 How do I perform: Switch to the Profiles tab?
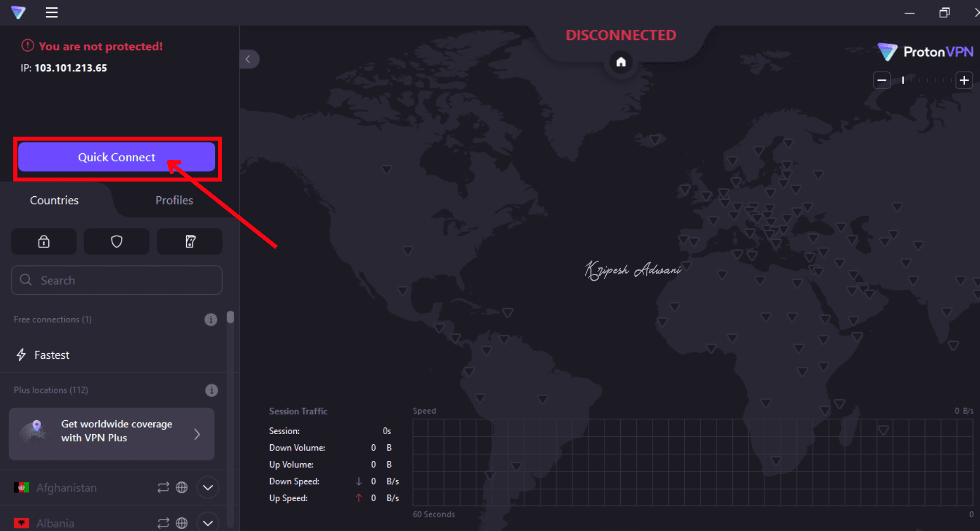click(174, 200)
